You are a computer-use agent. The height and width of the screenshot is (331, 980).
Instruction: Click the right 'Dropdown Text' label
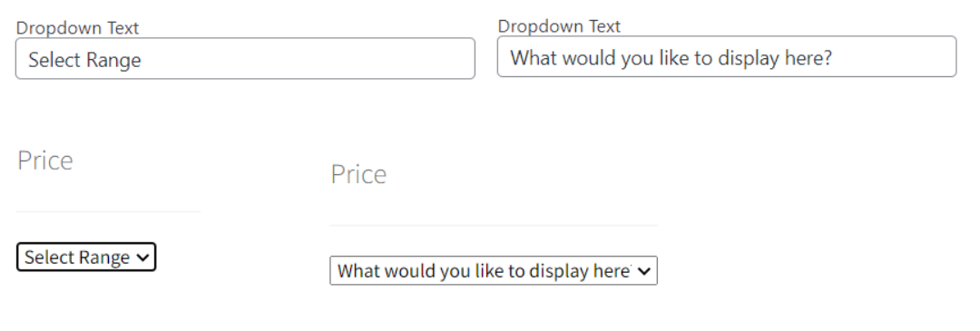[559, 26]
